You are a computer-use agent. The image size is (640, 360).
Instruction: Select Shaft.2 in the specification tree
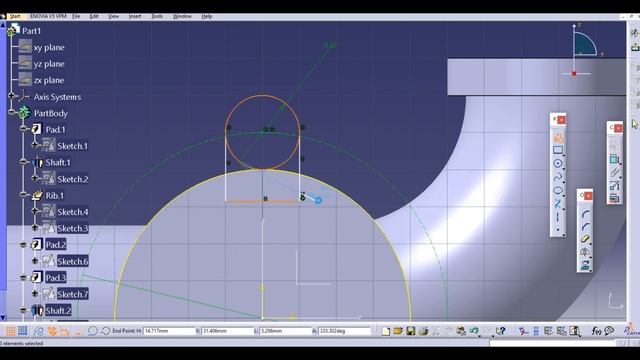(58, 311)
